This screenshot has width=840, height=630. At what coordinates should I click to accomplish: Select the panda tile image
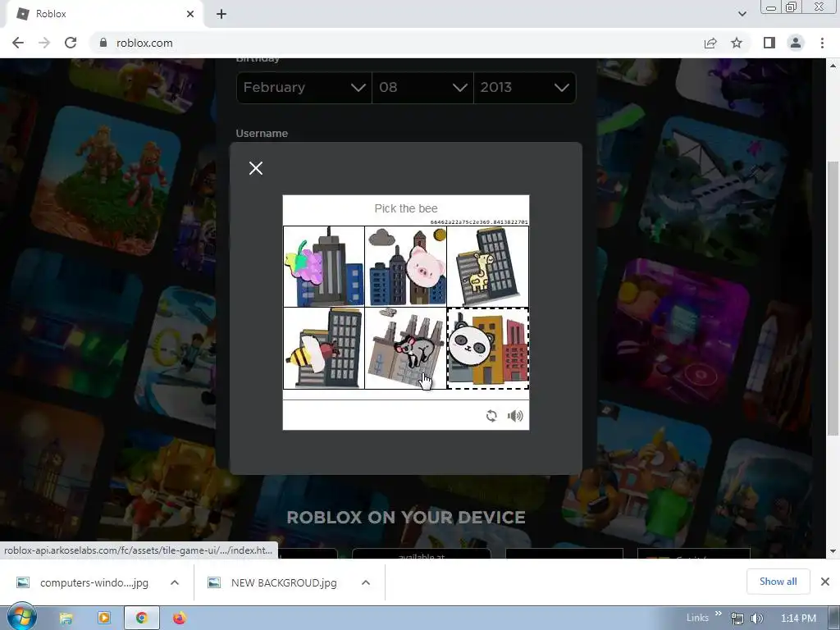coord(488,348)
